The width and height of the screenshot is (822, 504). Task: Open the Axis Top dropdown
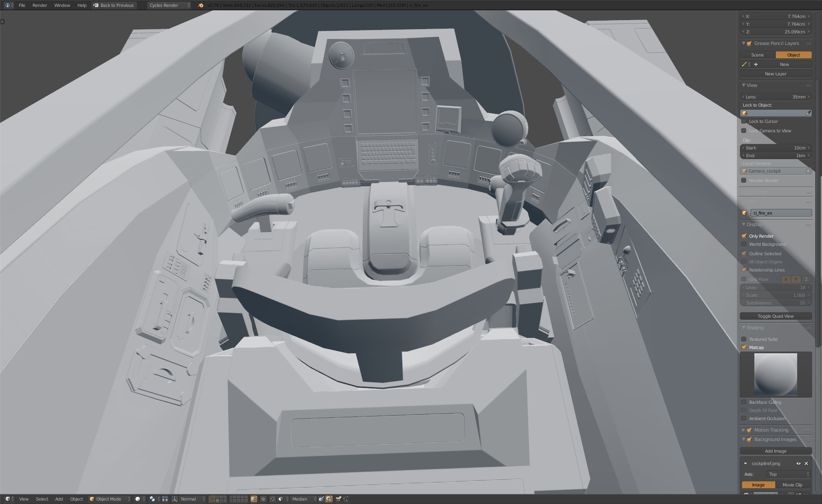[x=788, y=474]
